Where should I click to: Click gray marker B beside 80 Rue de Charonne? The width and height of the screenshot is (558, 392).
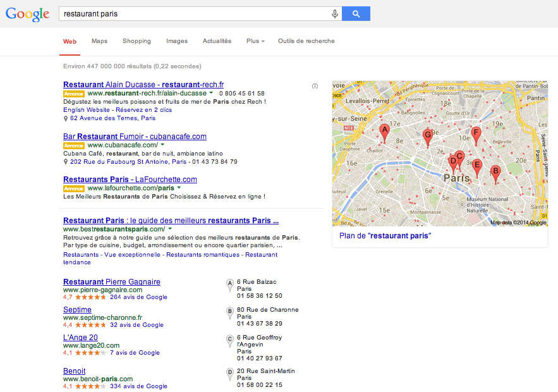pyautogui.click(x=230, y=313)
